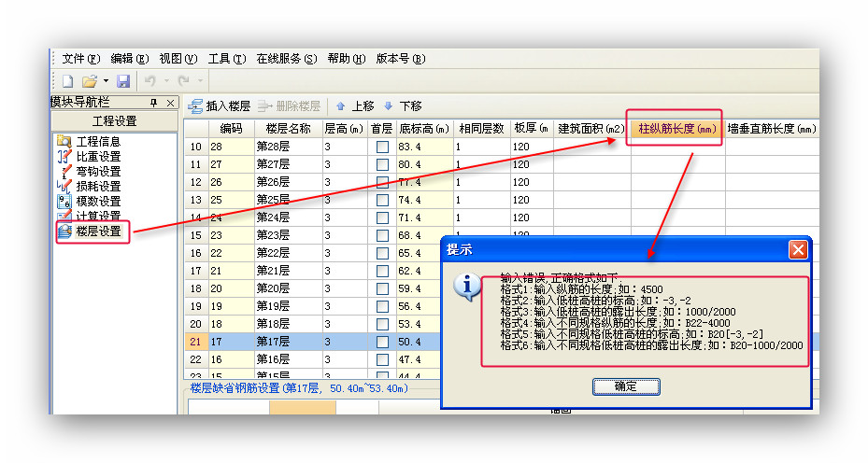
Task: Click the Undo arrow icon
Action: pyautogui.click(x=150, y=81)
